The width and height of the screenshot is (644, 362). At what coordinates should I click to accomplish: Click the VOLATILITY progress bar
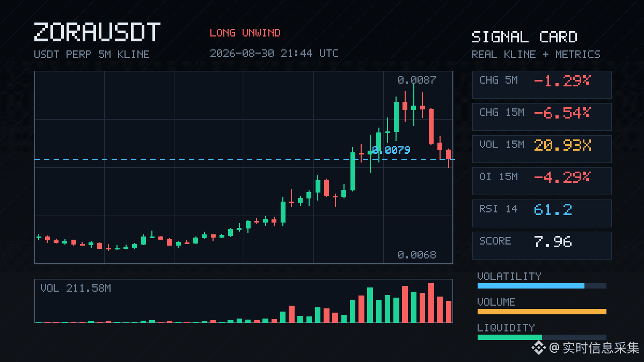542,286
